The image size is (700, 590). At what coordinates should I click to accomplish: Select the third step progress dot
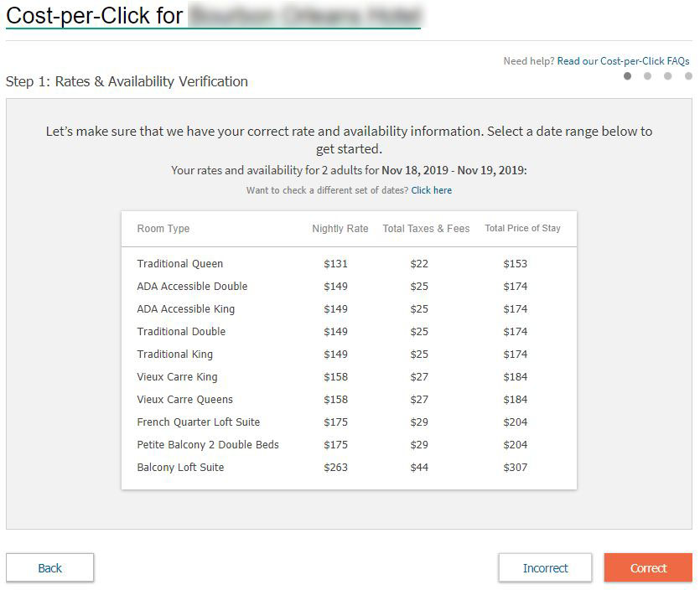(x=668, y=76)
